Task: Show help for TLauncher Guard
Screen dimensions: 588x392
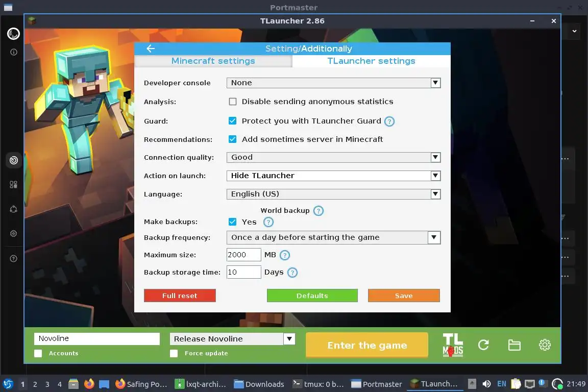Action: point(389,121)
